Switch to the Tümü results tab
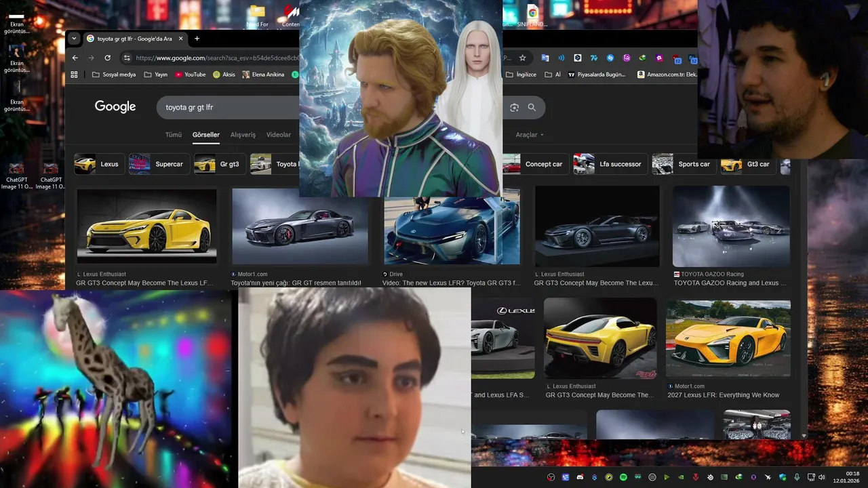Screen dimensions: 868x488 tap(174, 135)
